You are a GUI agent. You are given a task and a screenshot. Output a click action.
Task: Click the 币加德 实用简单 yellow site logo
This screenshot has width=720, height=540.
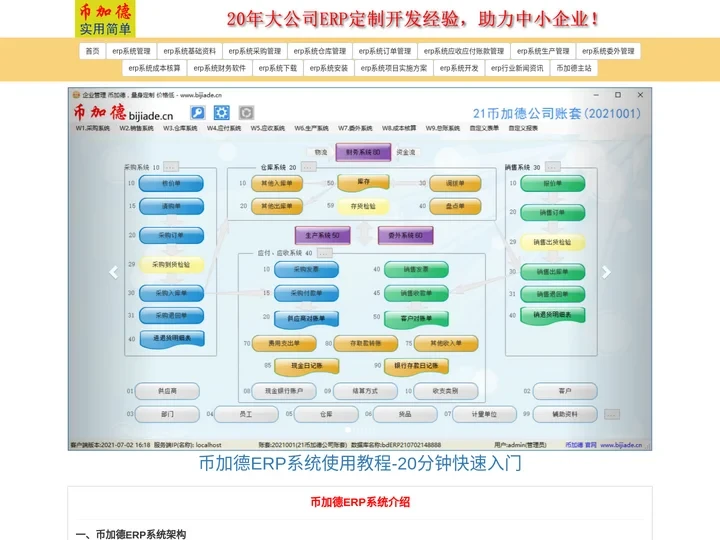105,19
